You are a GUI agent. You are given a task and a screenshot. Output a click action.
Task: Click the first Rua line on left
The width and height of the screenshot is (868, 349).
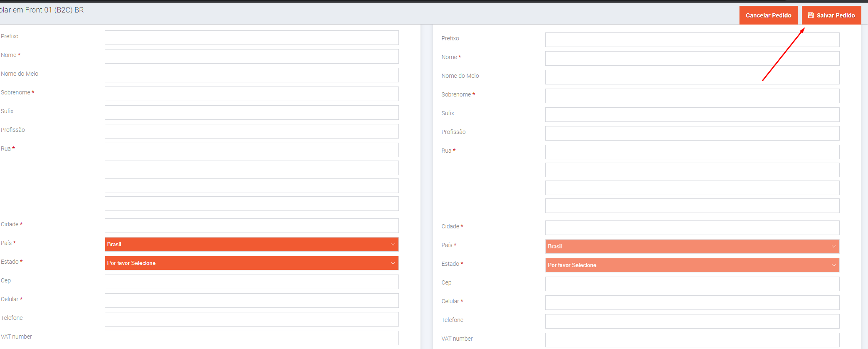[251, 150]
